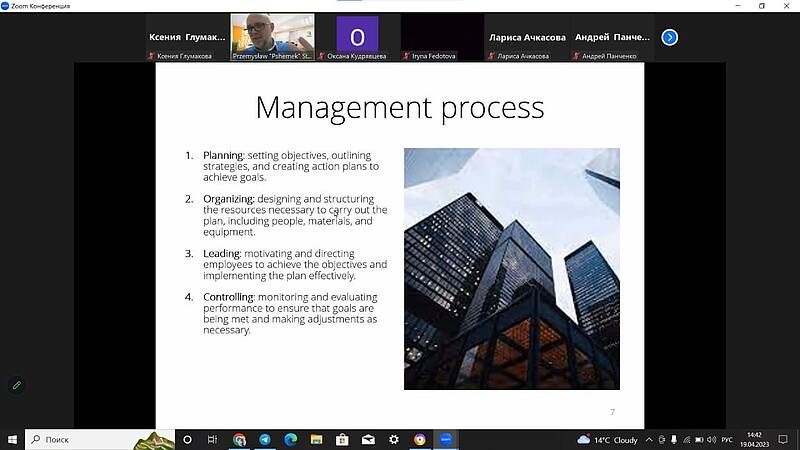Select Iryna Fedotova's participant tile

(x=442, y=37)
